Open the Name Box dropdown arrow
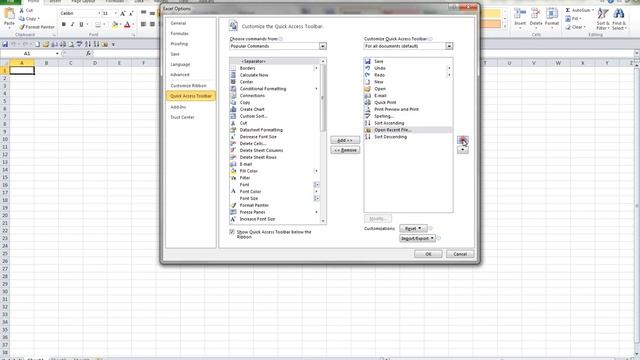The height and width of the screenshot is (360, 640). [x=57, y=53]
